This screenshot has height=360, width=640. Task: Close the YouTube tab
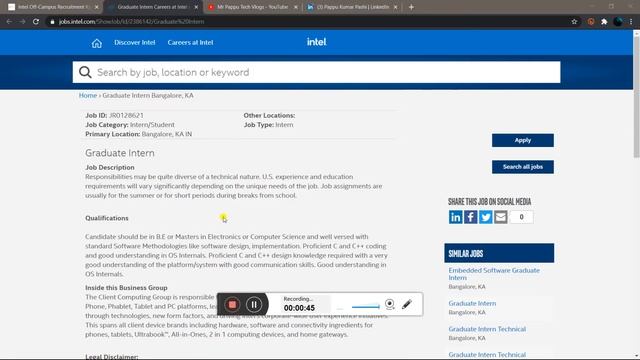tap(296, 7)
